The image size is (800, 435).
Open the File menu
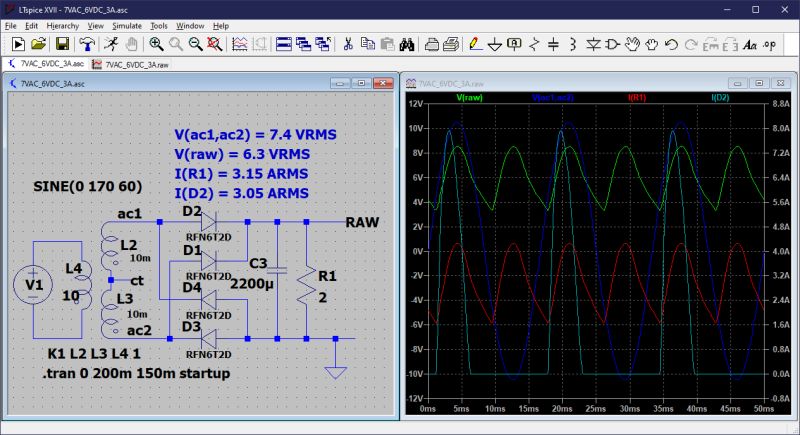coord(11,25)
